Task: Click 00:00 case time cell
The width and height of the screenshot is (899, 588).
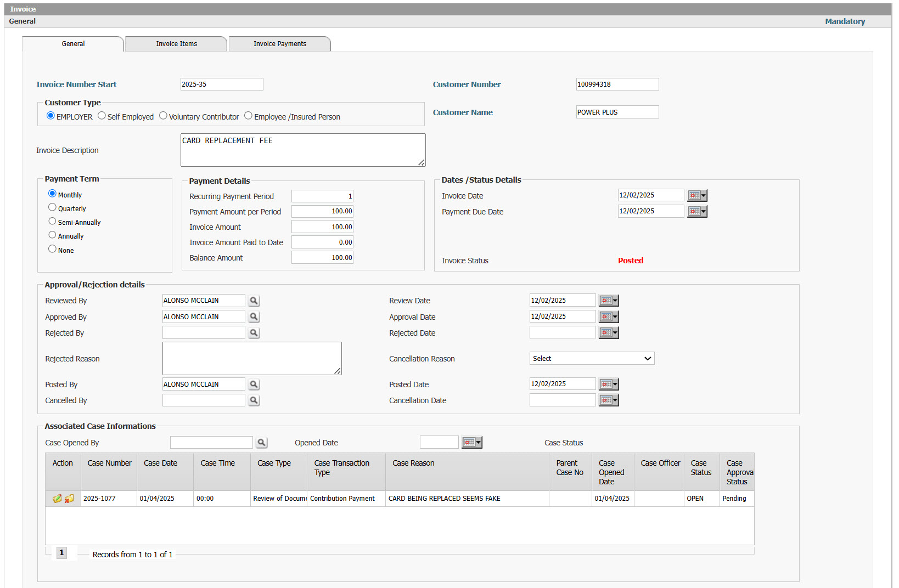Action: 222,499
